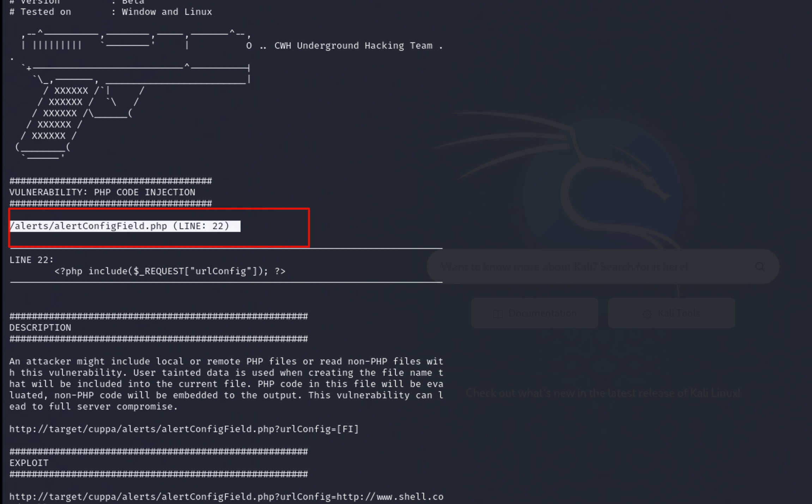The width and height of the screenshot is (812, 504).
Task: Click the PHP include $_REQUEST code line
Action: tap(169, 271)
